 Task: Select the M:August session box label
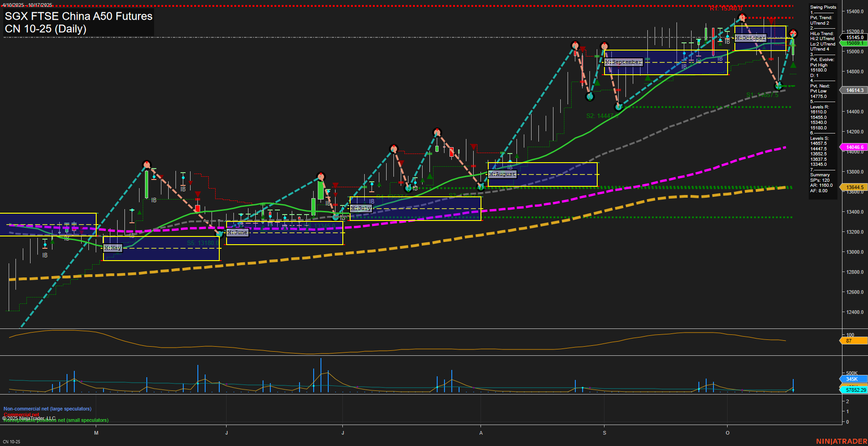point(502,174)
